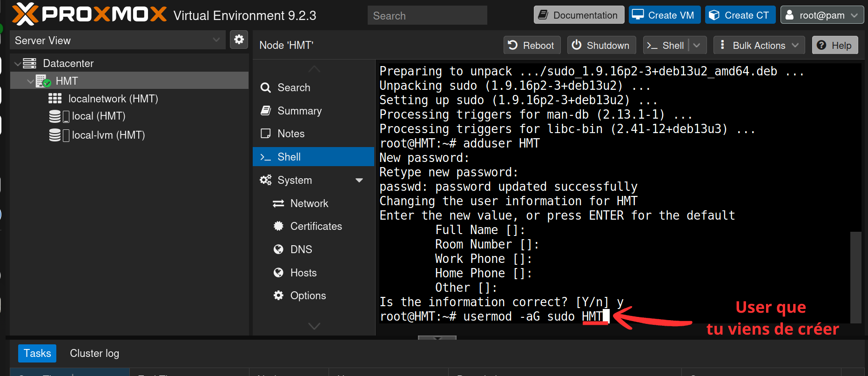Click the Options gear icon

coord(278,295)
